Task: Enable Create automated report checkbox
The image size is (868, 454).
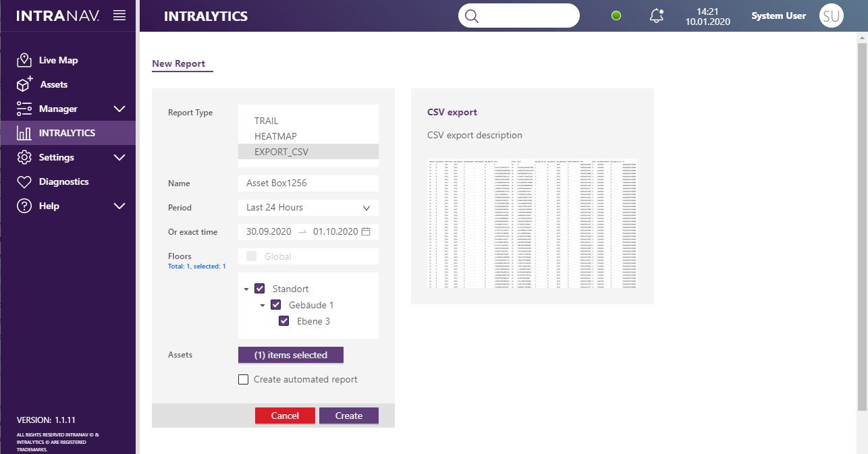Action: (x=244, y=380)
